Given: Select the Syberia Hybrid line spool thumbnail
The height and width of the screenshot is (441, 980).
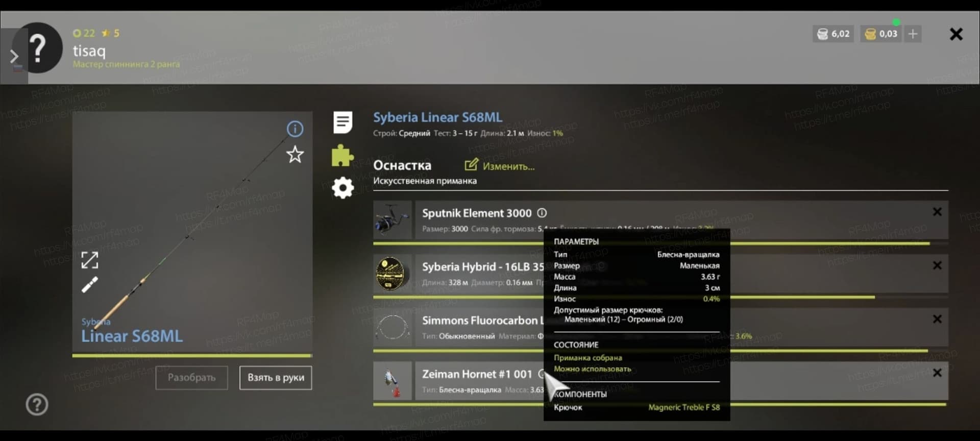Looking at the screenshot, I should click(392, 274).
